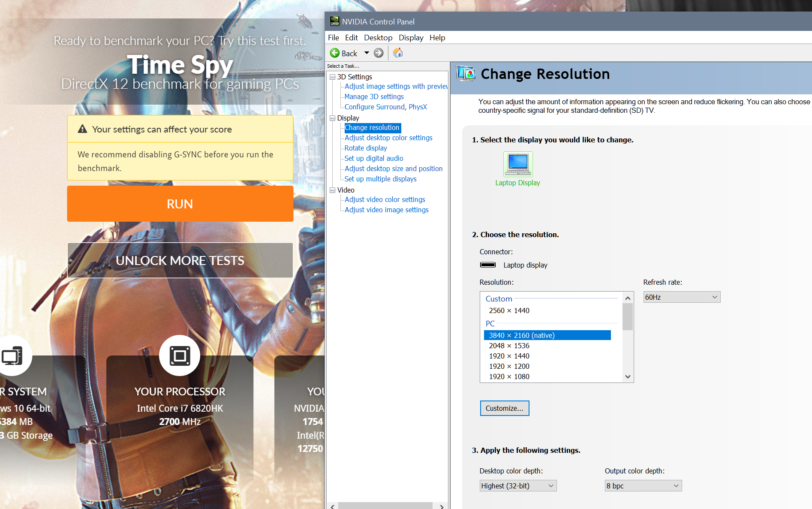Click the warning triangle icon in 3DMark

tap(82, 129)
